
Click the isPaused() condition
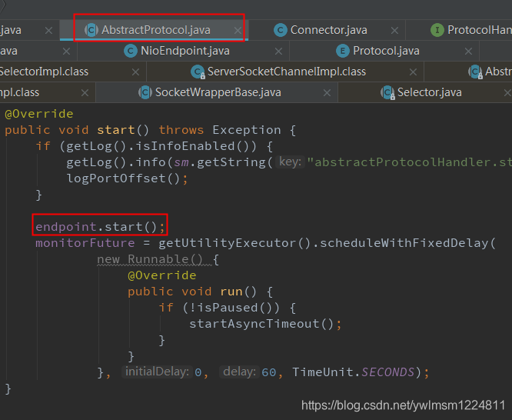click(x=234, y=308)
